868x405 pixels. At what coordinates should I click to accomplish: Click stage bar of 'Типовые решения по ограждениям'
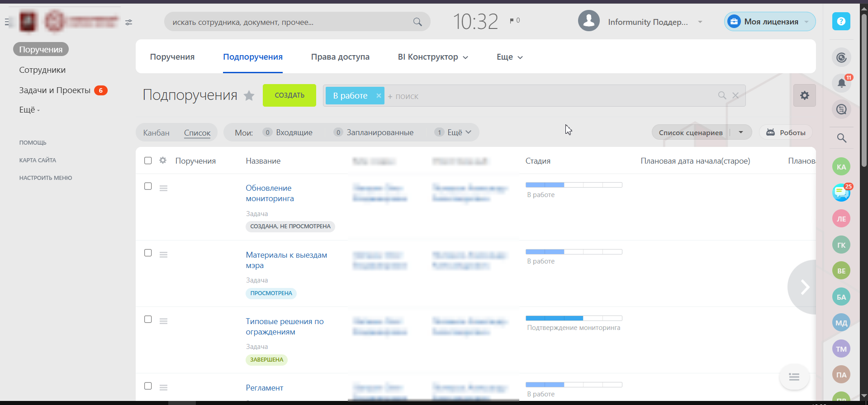[574, 318]
